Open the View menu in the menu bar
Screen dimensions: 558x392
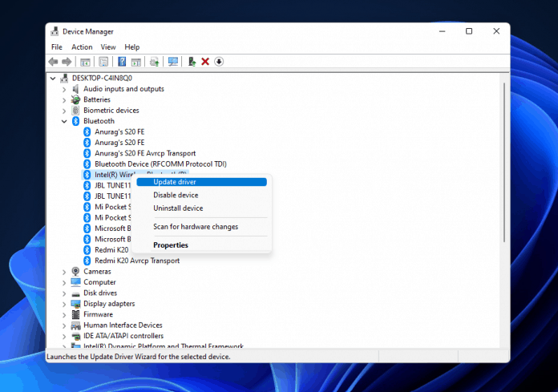[x=107, y=47]
